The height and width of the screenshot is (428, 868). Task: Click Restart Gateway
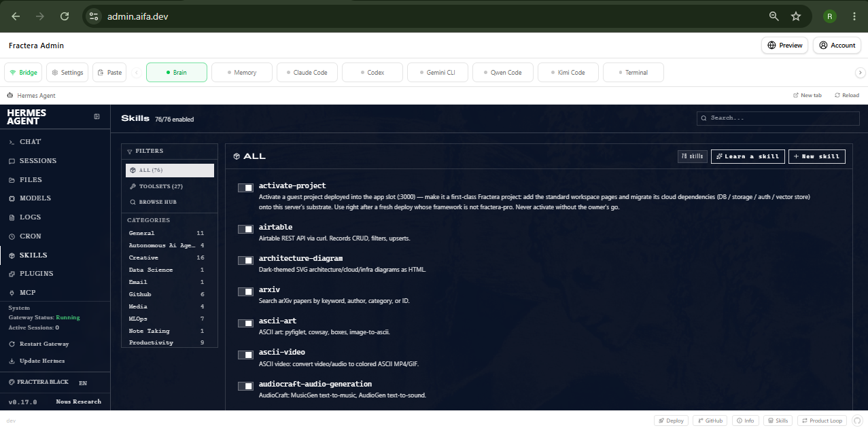pyautogui.click(x=39, y=344)
